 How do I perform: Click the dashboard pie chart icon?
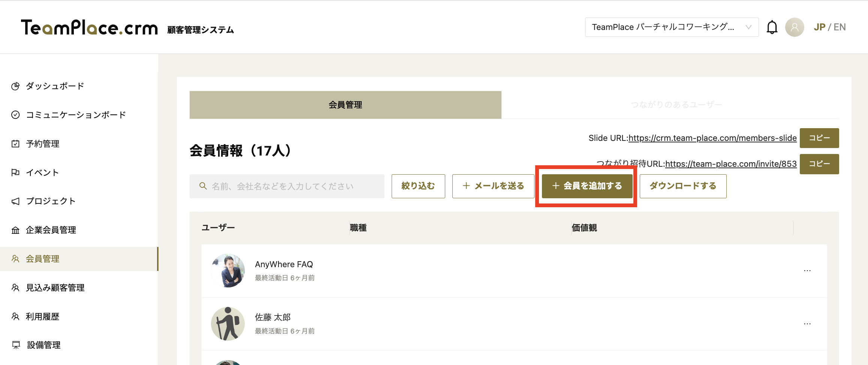(15, 86)
